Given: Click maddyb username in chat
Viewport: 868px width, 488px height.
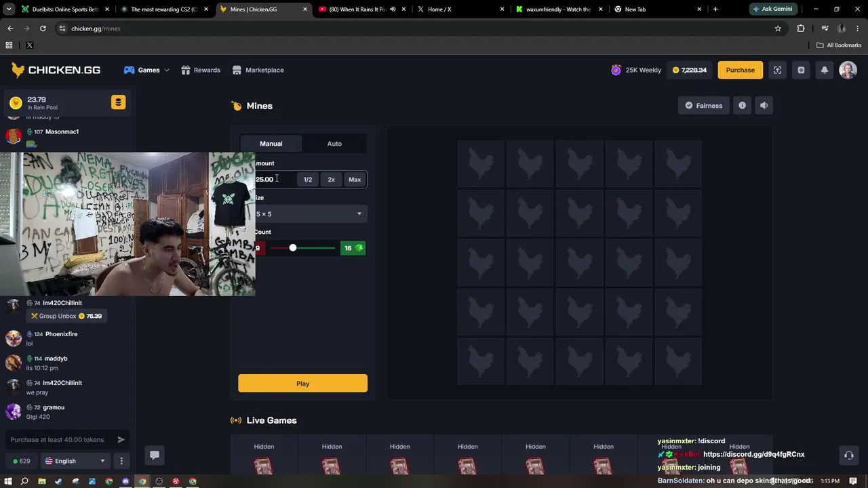Looking at the screenshot, I should [56, 359].
